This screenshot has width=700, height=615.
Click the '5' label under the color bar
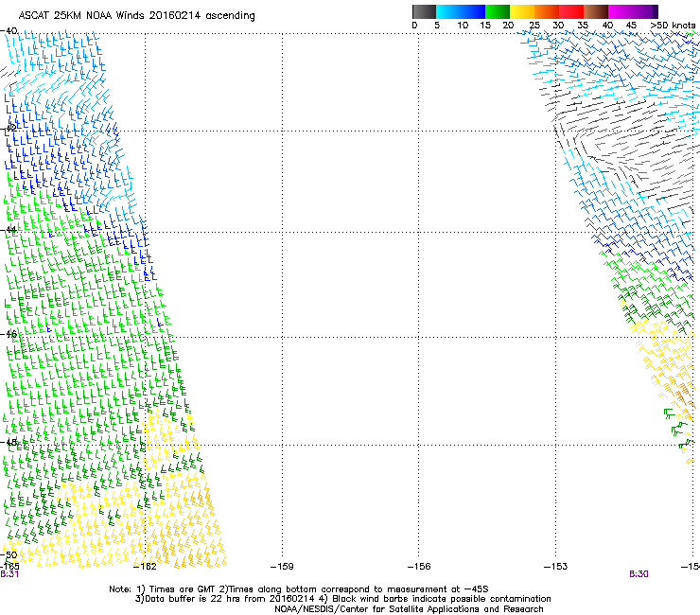(x=437, y=26)
